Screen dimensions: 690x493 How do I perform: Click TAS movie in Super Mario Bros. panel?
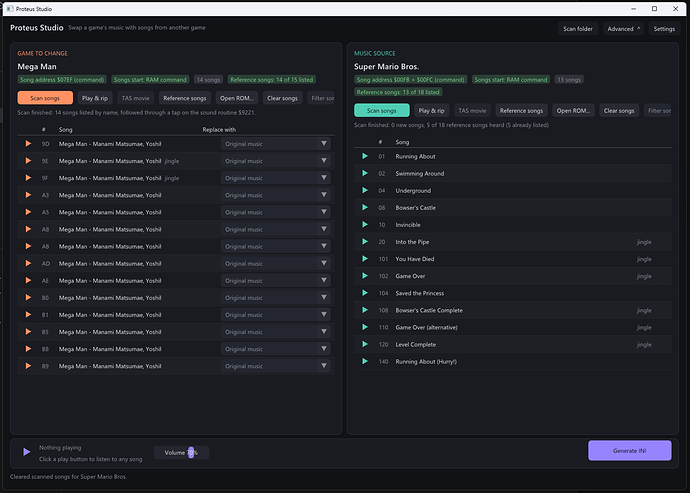[x=472, y=110]
